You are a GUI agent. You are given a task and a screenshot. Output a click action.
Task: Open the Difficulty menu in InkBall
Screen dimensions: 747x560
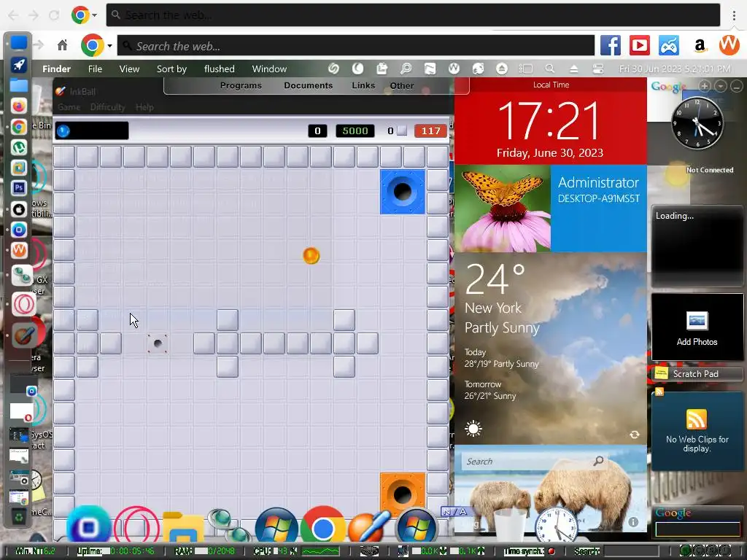point(108,107)
